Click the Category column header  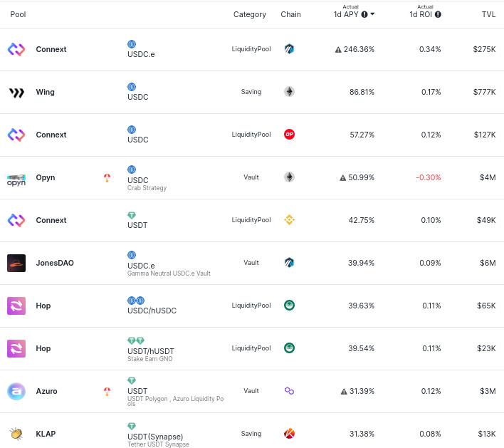pyautogui.click(x=249, y=14)
